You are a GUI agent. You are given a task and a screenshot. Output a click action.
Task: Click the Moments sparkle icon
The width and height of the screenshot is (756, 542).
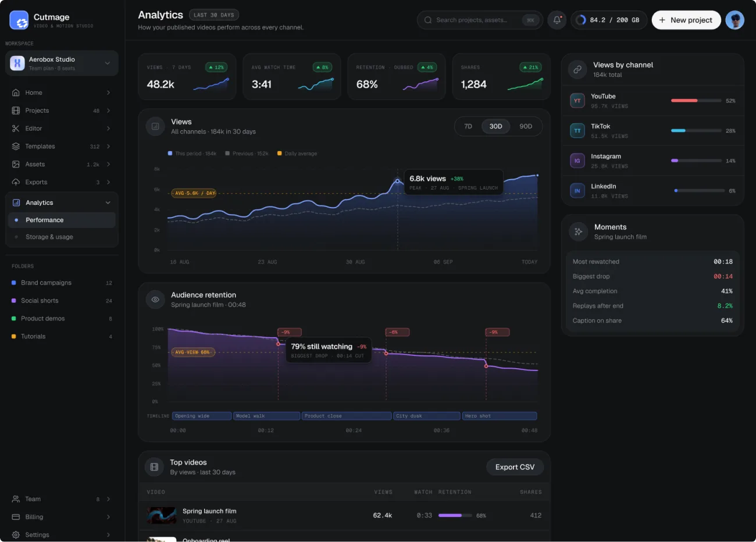click(x=578, y=232)
